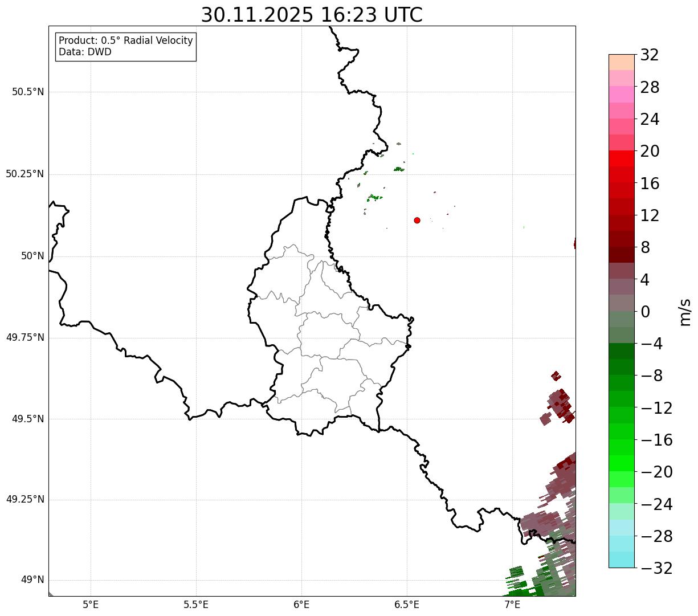Viewport: 698px width, 616px height.
Task: Pick the pale mint swatch just below −24
Action: tap(622, 511)
